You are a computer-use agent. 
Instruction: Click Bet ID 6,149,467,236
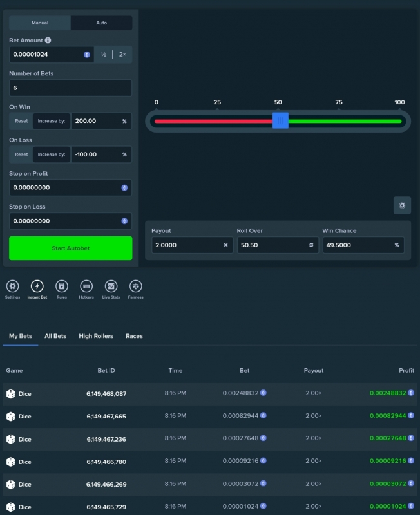106,440
